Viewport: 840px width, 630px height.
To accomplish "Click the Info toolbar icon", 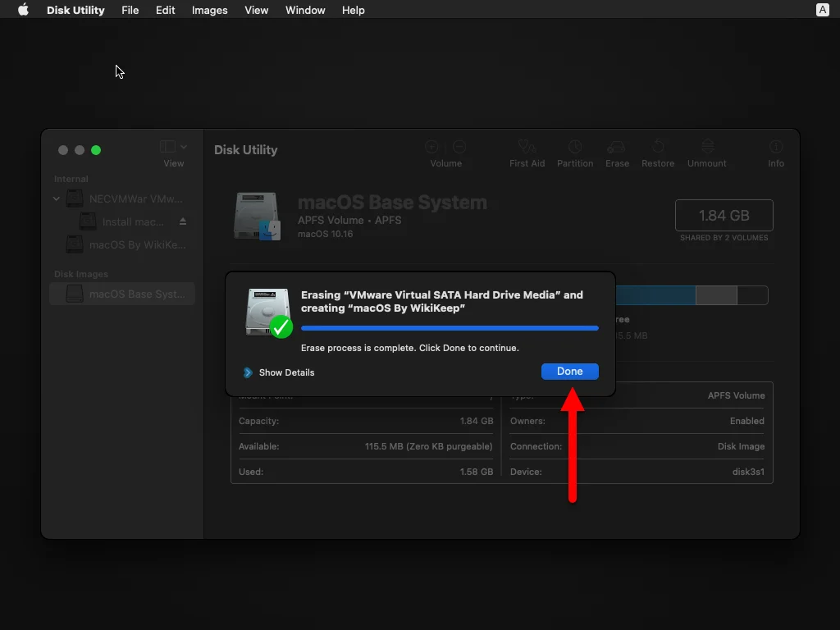I will (x=776, y=147).
